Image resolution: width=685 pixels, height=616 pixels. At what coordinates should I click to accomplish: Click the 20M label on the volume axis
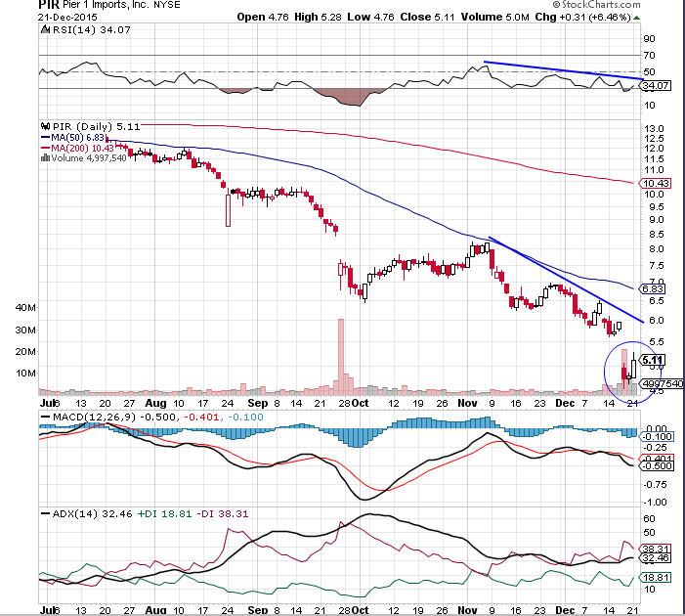coord(25,351)
